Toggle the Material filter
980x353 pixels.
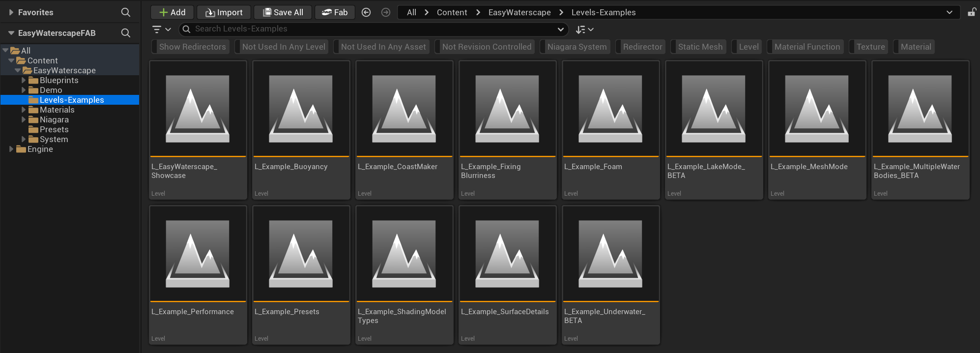pos(914,47)
